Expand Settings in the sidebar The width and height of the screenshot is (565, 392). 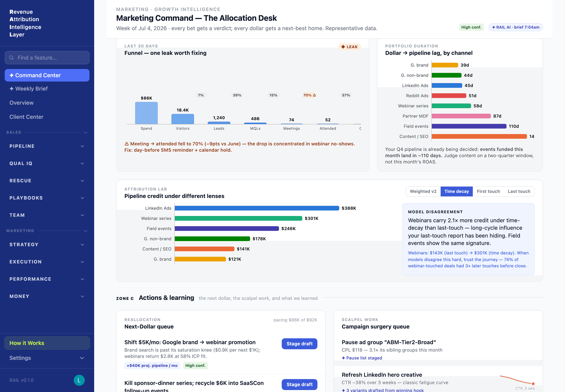pyautogui.click(x=47, y=358)
